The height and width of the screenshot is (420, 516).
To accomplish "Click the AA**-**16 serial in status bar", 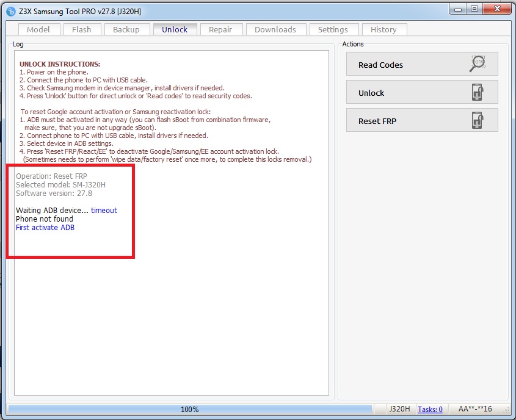I will [475, 409].
